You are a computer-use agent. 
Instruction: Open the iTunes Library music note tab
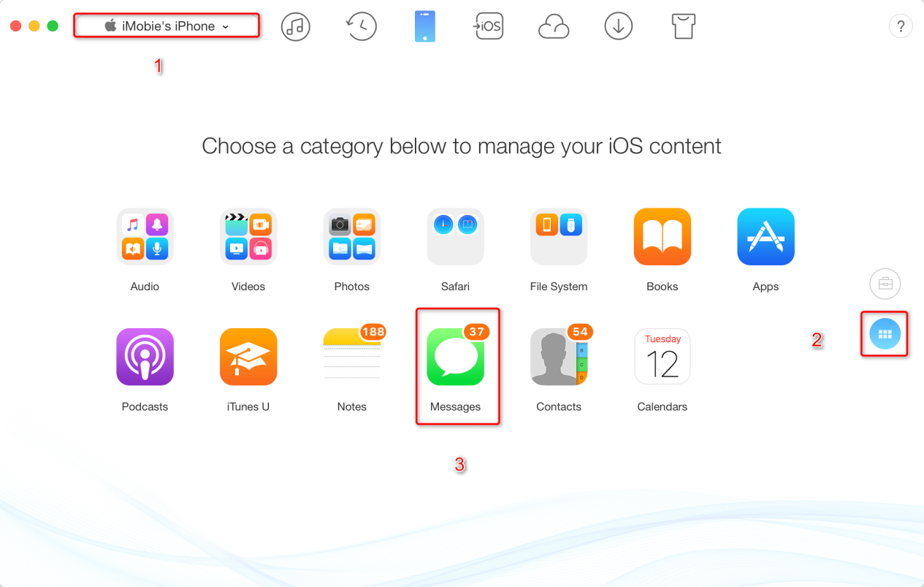(296, 26)
